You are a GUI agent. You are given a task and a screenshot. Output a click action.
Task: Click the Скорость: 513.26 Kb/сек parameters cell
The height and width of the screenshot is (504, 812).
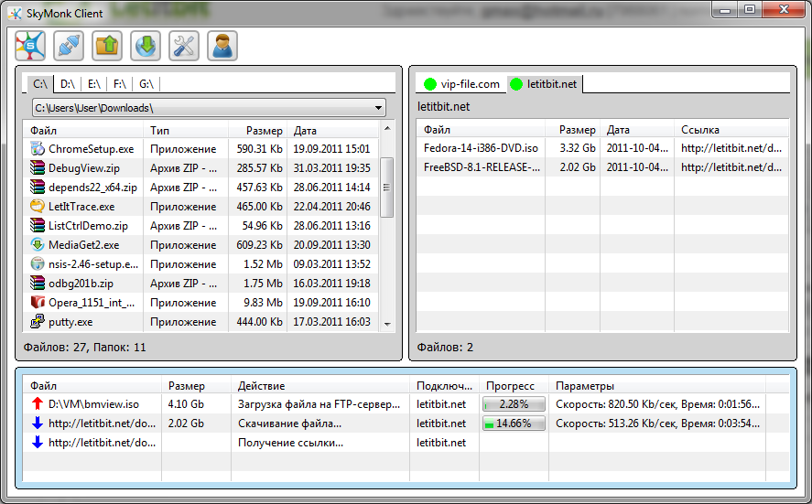(x=657, y=424)
